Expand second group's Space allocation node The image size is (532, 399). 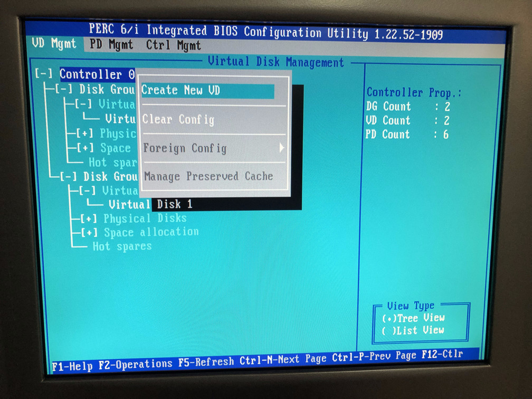point(90,233)
